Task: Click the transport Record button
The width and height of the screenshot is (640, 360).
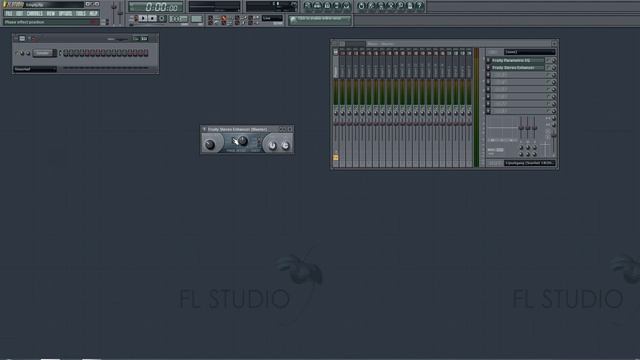Action: 162,18
